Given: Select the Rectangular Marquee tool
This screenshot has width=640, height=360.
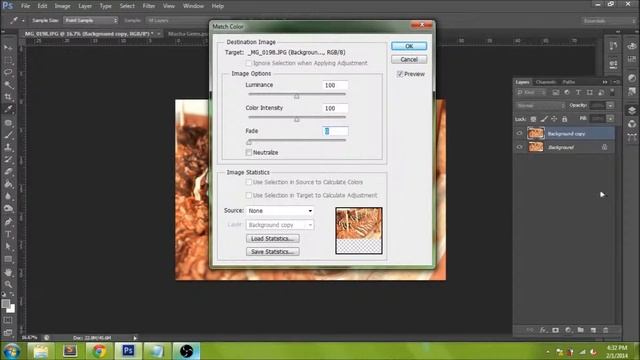Looking at the screenshot, I should [x=8, y=60].
